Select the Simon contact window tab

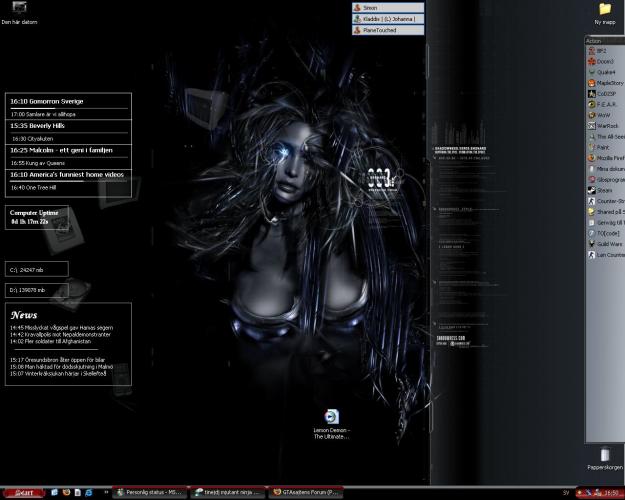386,7
